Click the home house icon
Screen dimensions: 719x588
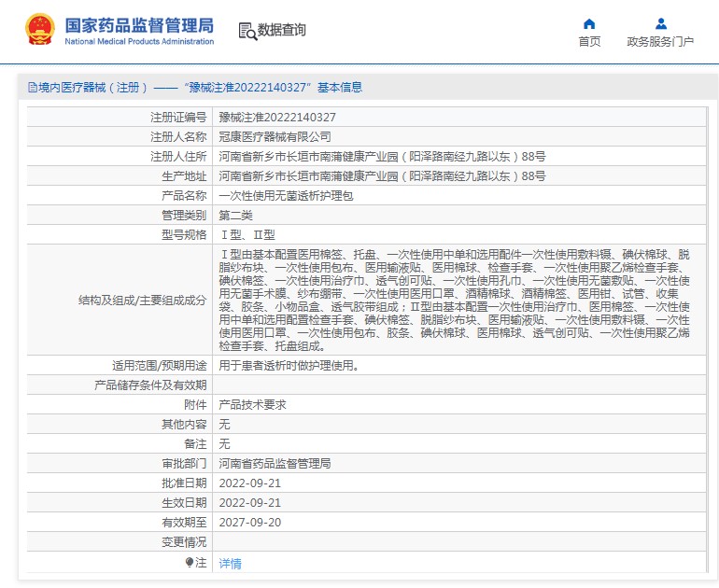point(589,24)
